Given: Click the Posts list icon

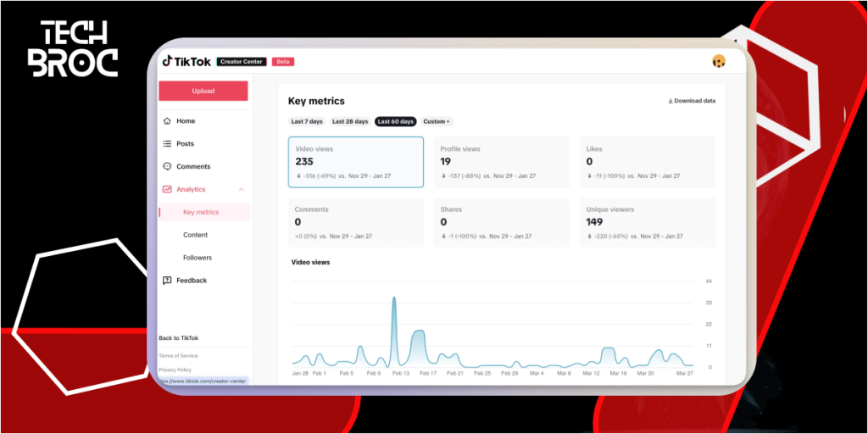Looking at the screenshot, I should tap(167, 143).
